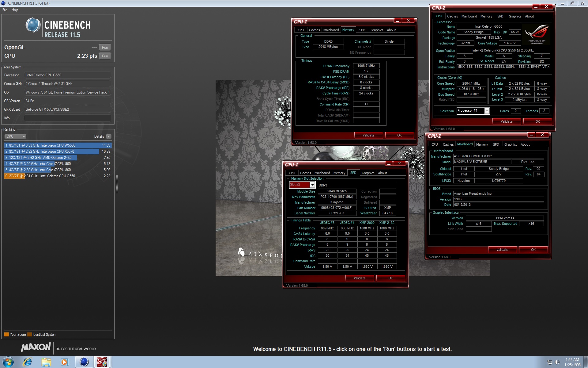This screenshot has width=588, height=368.
Task: Run the OpenGL benchmark
Action: 105,48
